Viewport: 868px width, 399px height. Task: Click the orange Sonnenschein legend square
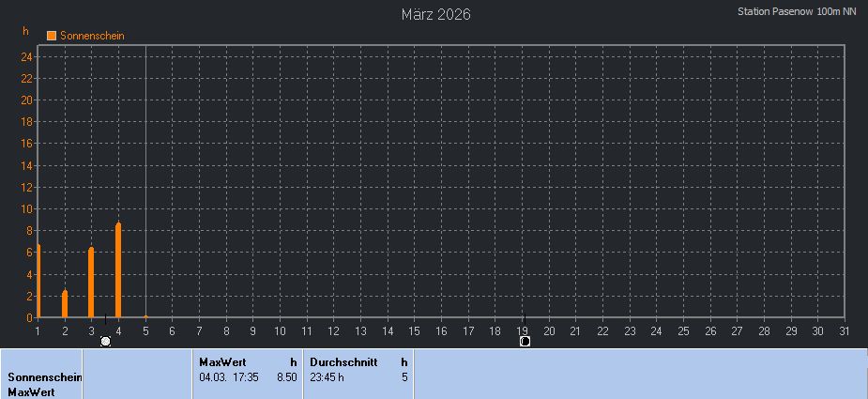[x=52, y=36]
